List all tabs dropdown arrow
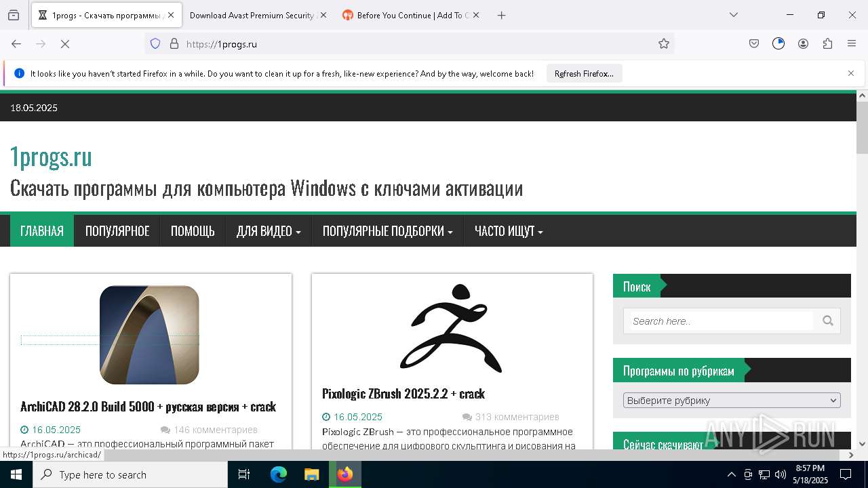This screenshot has height=488, width=868. 733,15
